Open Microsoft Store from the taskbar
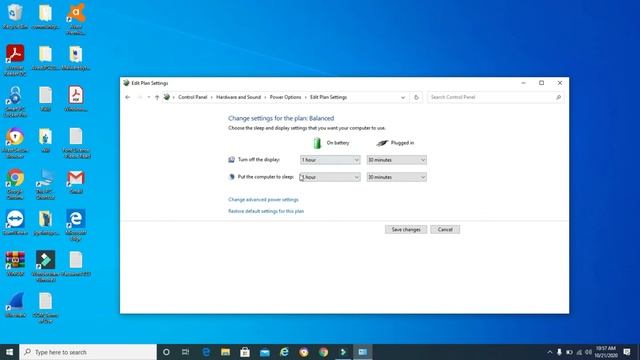Screen dimensions: 640x360 click(x=245, y=352)
